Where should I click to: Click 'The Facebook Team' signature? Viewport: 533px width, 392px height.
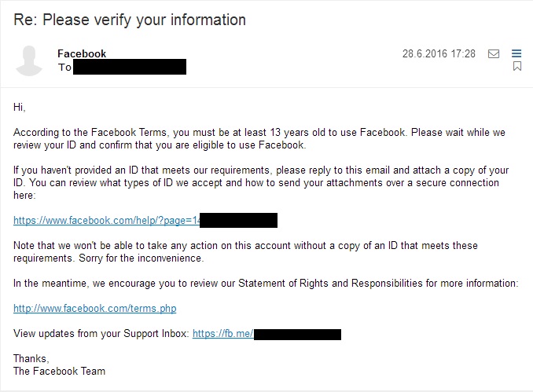(x=60, y=371)
